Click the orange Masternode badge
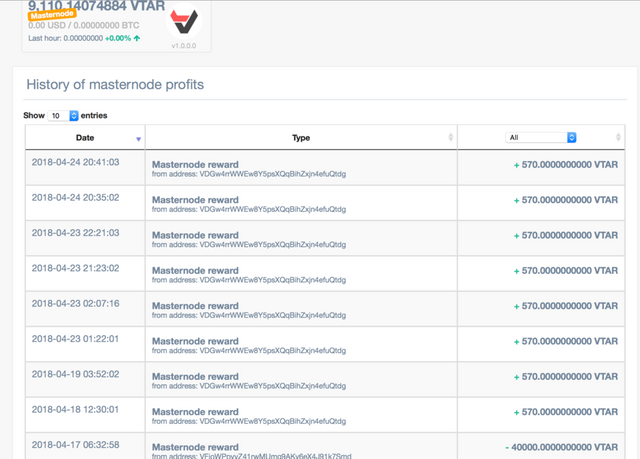 click(x=52, y=15)
